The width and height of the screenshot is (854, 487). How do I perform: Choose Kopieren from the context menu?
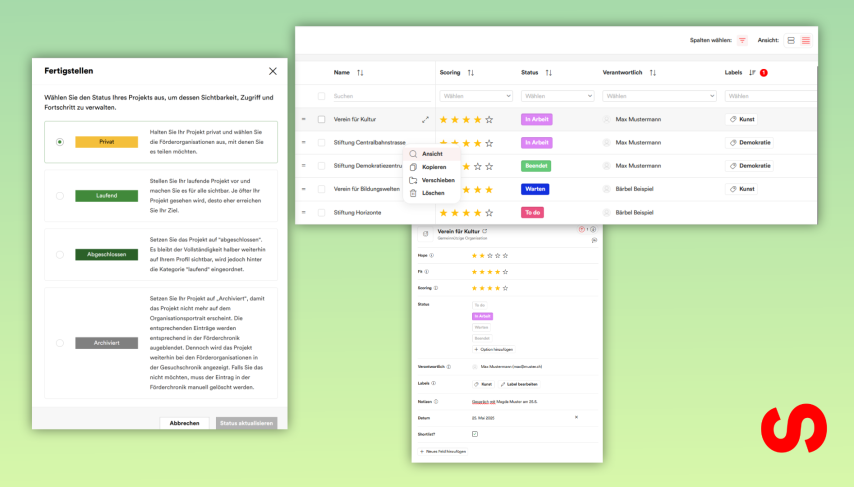(x=434, y=167)
